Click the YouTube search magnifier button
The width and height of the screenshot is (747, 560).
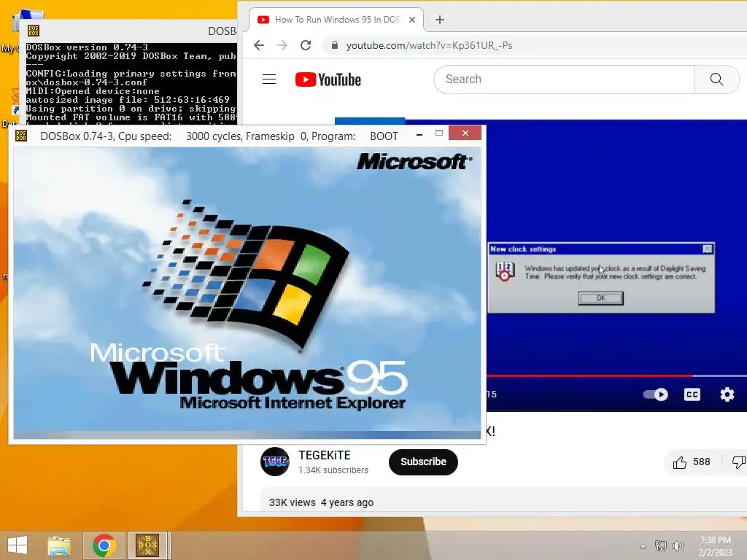(x=716, y=79)
